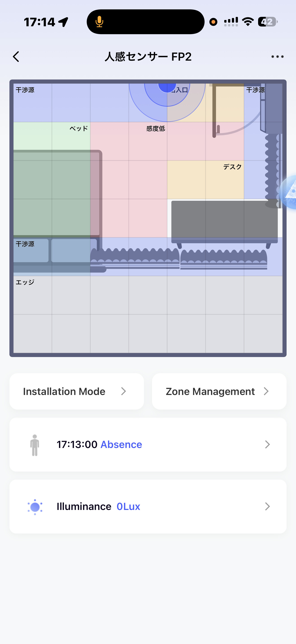Select the デスク zone label
Image resolution: width=296 pixels, height=644 pixels.
coord(232,167)
